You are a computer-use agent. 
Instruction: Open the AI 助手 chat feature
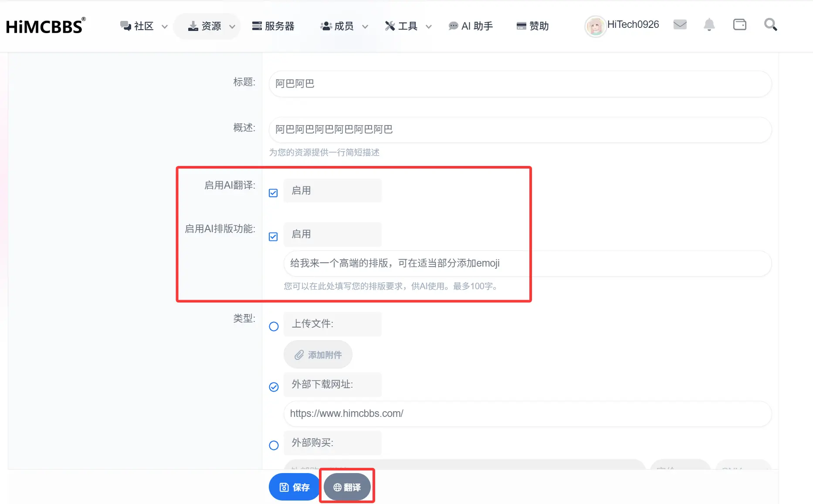471,26
